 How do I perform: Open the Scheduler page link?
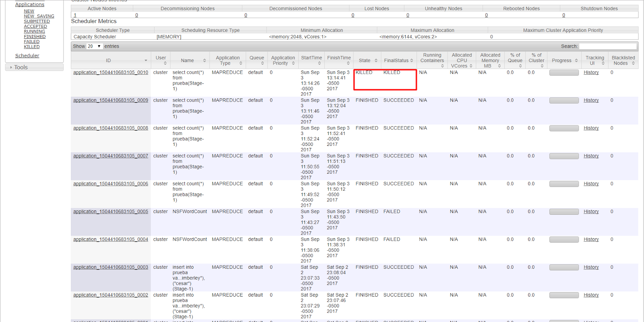click(27, 56)
